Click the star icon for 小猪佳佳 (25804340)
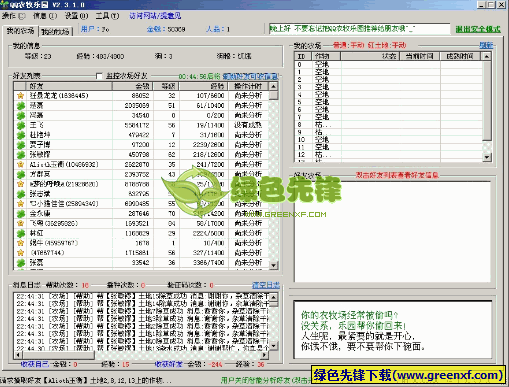Image resolution: width=509 pixels, height=387 pixels. coord(21,204)
